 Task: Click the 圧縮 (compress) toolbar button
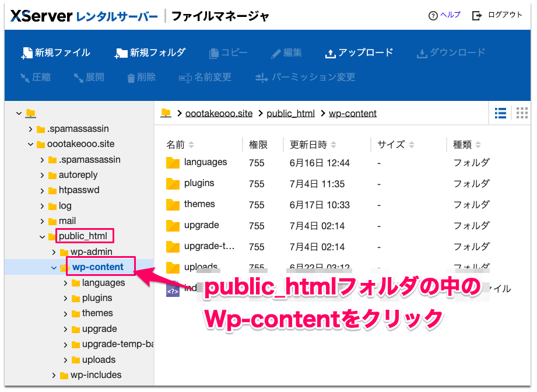click(x=35, y=77)
